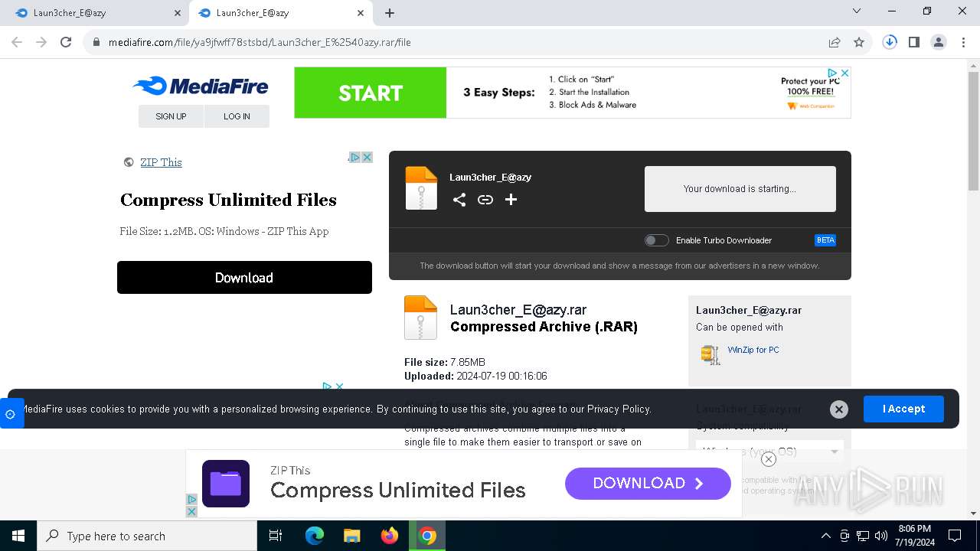Viewport: 980px width, 551px height.
Task: Copy link to the file
Action: [x=485, y=200]
